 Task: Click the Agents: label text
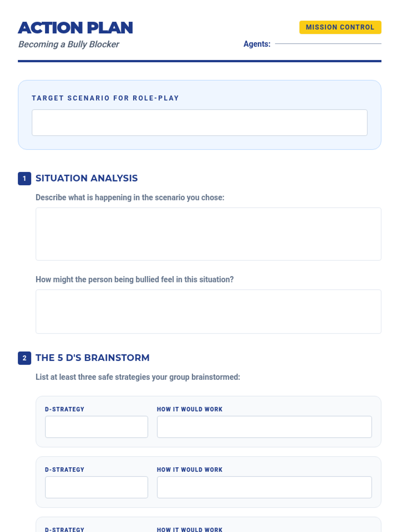257,44
